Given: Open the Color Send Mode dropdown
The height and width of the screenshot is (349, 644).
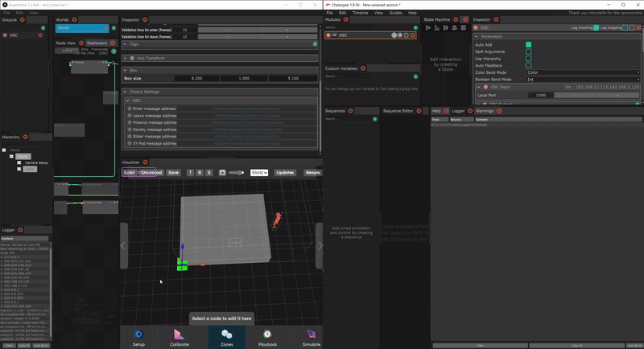Looking at the screenshot, I should pos(581,72).
